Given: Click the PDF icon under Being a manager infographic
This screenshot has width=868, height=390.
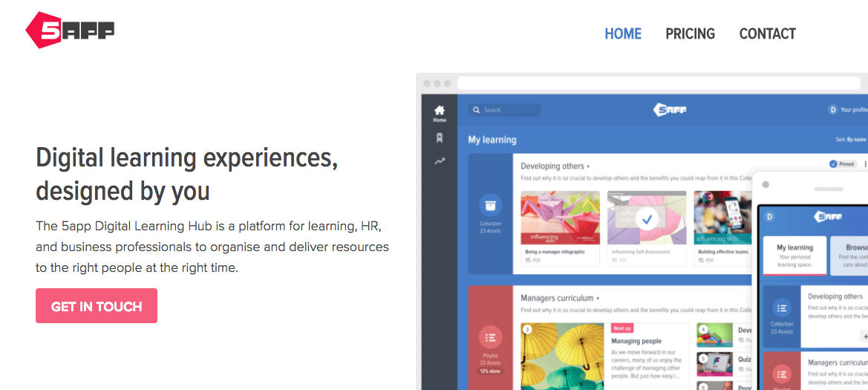Looking at the screenshot, I should coord(528,260).
